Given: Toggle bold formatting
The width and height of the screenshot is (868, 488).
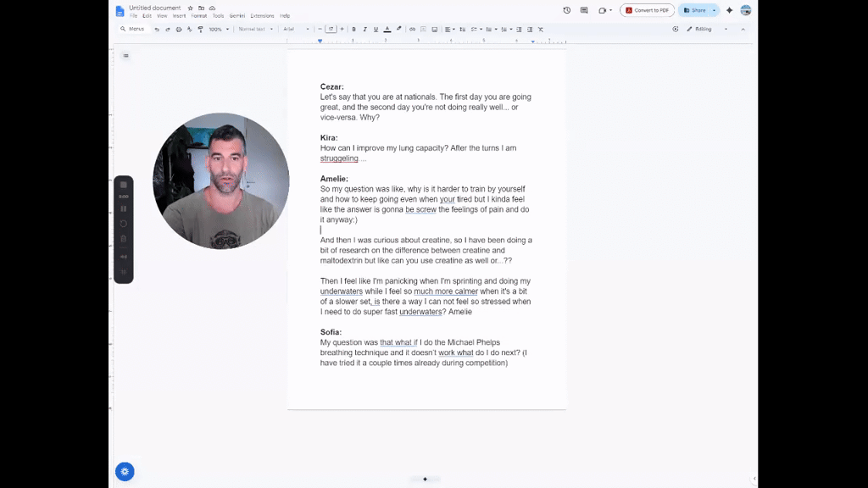Looking at the screenshot, I should [353, 30].
